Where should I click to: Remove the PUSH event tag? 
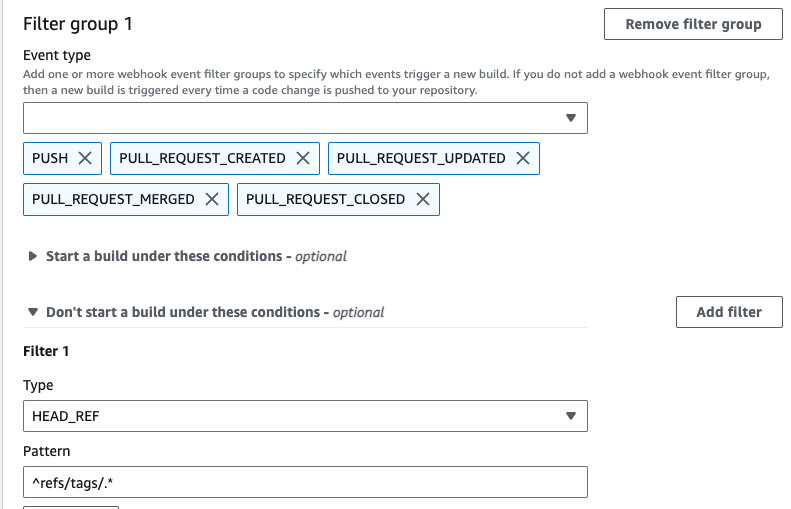coord(85,158)
